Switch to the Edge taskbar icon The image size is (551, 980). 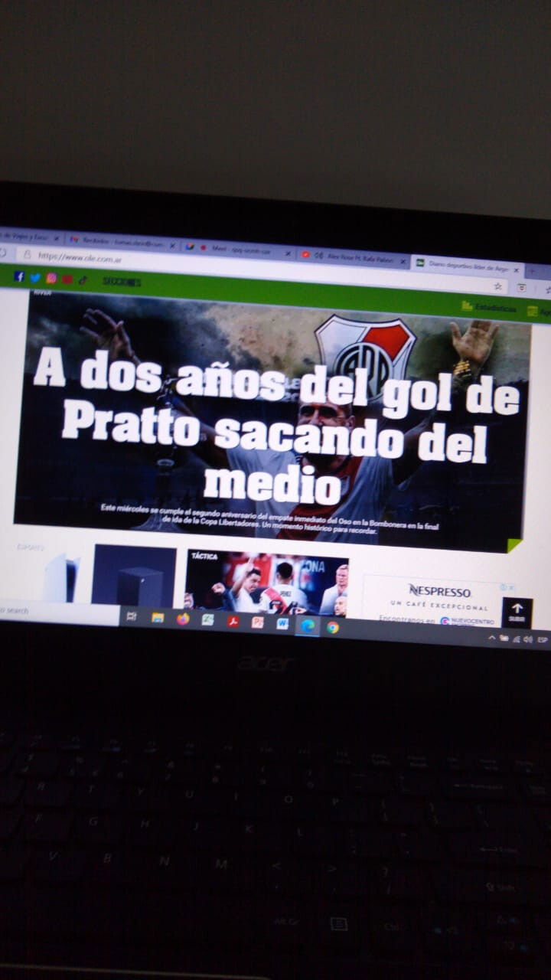pos(308,625)
